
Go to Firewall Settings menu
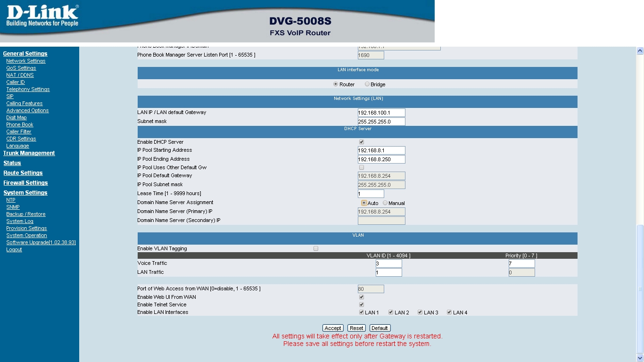tap(25, 183)
